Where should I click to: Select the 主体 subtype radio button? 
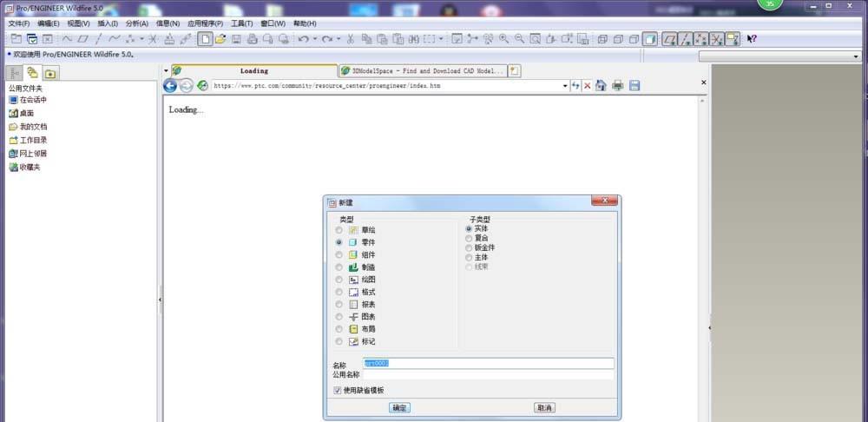point(469,258)
